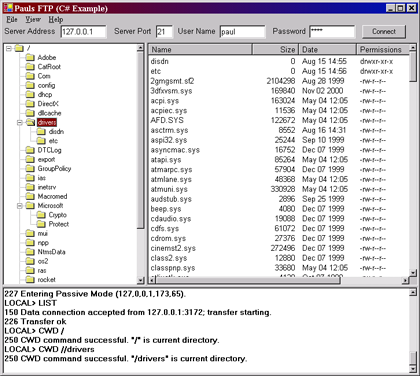Select the CatRoot folder icon

tap(30, 67)
